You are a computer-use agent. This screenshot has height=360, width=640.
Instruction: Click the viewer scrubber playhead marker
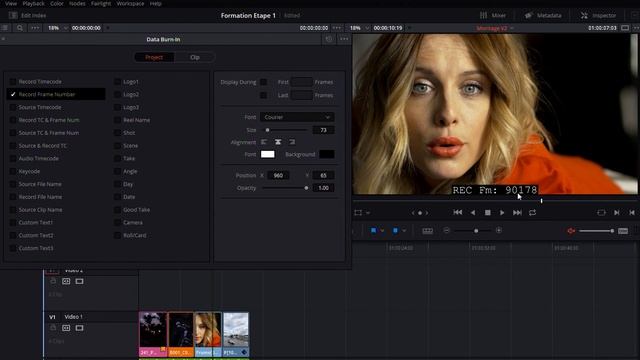coord(541,201)
